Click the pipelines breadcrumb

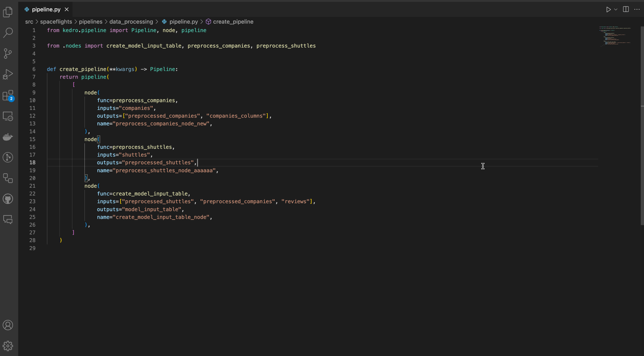coord(91,22)
